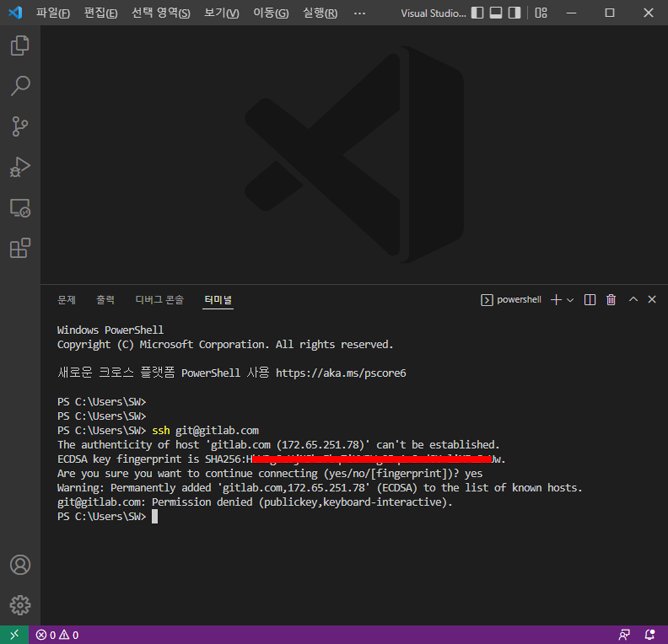The width and height of the screenshot is (668, 644).
Task: Click the remote window indicator in status bar
Action: click(15, 635)
